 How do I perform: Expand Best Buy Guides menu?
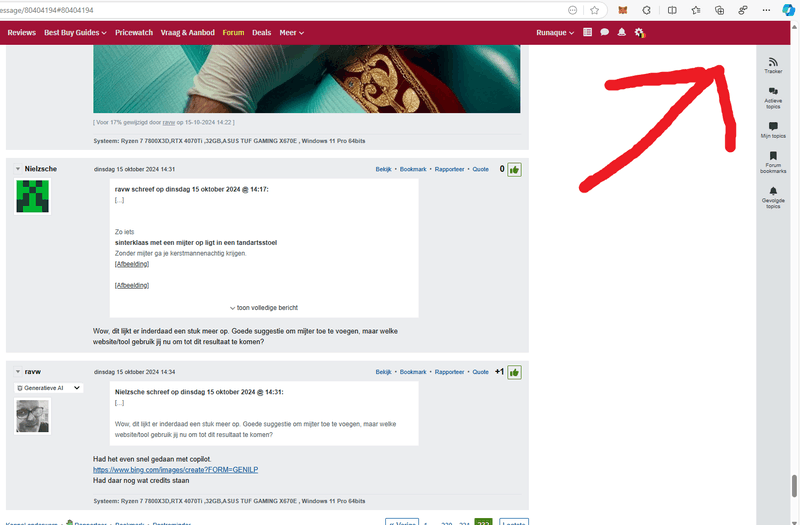(x=75, y=32)
